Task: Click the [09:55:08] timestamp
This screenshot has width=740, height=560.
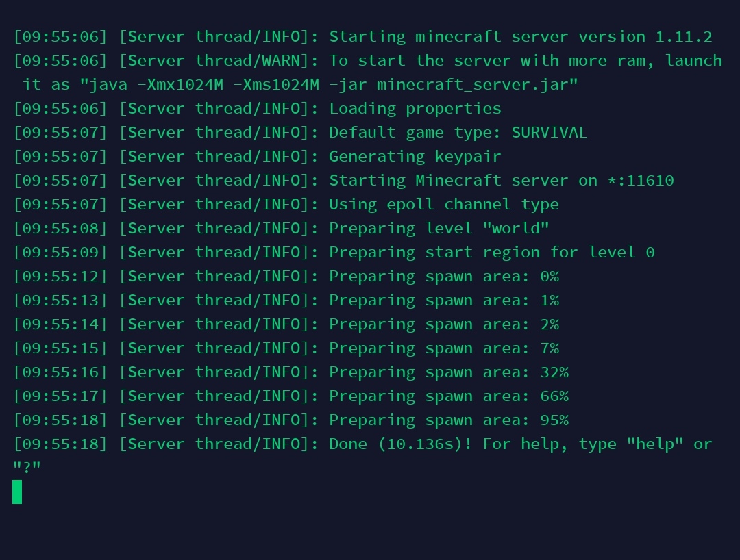Action: tap(60, 229)
